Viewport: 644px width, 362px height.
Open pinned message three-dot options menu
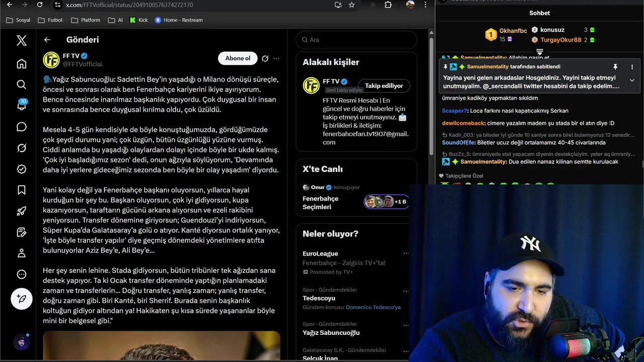tap(632, 67)
